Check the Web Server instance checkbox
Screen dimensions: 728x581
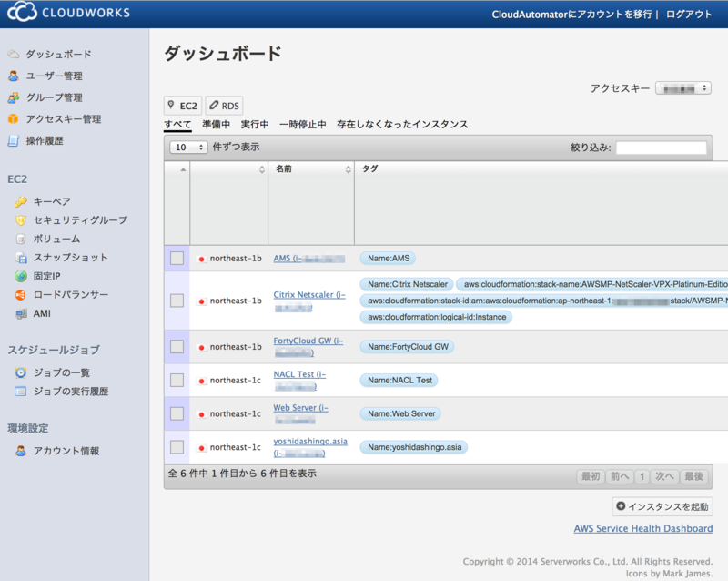pyautogui.click(x=177, y=413)
